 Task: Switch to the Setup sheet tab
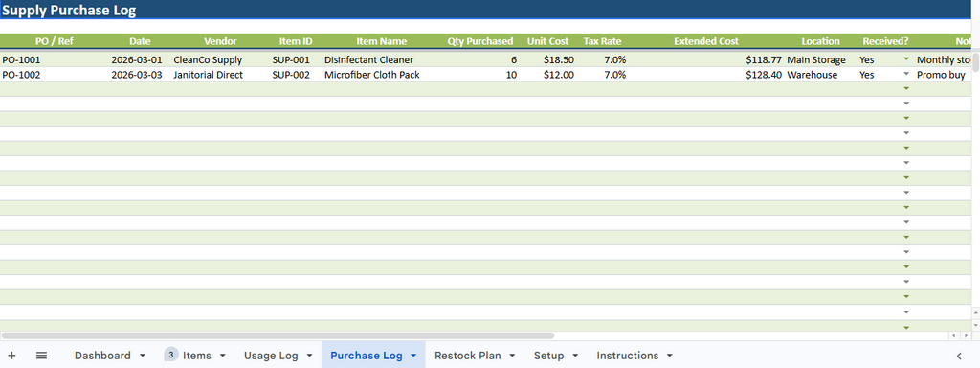548,356
